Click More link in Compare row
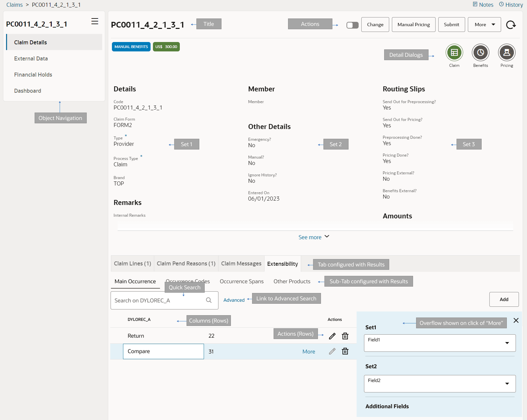 pos(309,351)
